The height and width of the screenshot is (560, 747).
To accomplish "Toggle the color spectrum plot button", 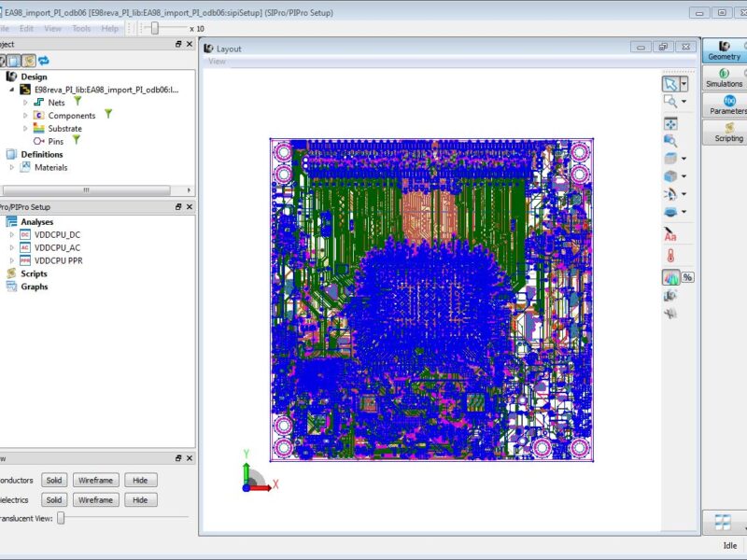I will pyautogui.click(x=670, y=277).
